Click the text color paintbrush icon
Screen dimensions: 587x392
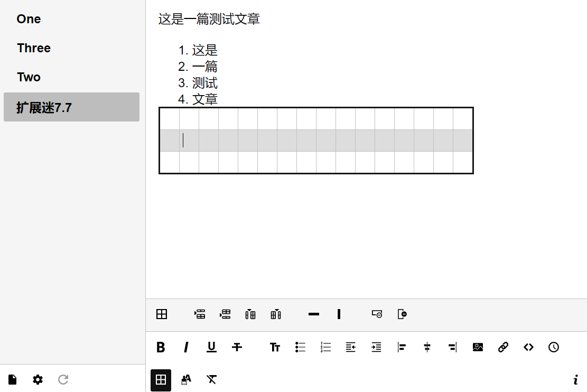click(x=186, y=380)
